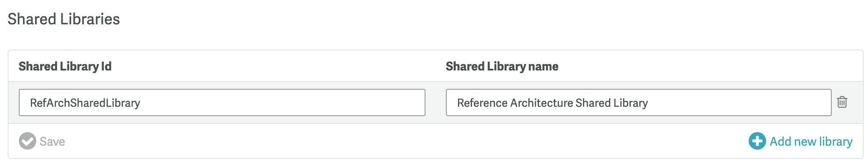The width and height of the screenshot is (868, 164).
Task: Remove Reference Architecture Shared Library with trash can
Action: click(842, 102)
